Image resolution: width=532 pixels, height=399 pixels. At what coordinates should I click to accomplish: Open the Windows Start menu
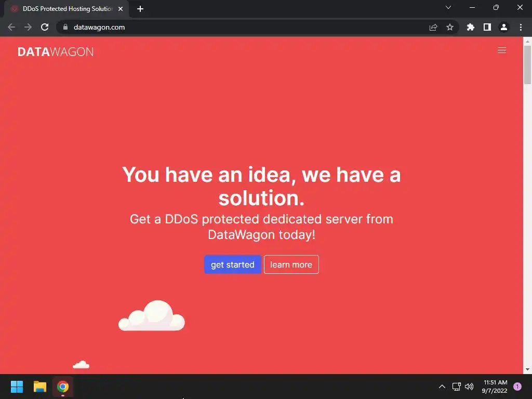pyautogui.click(x=17, y=387)
